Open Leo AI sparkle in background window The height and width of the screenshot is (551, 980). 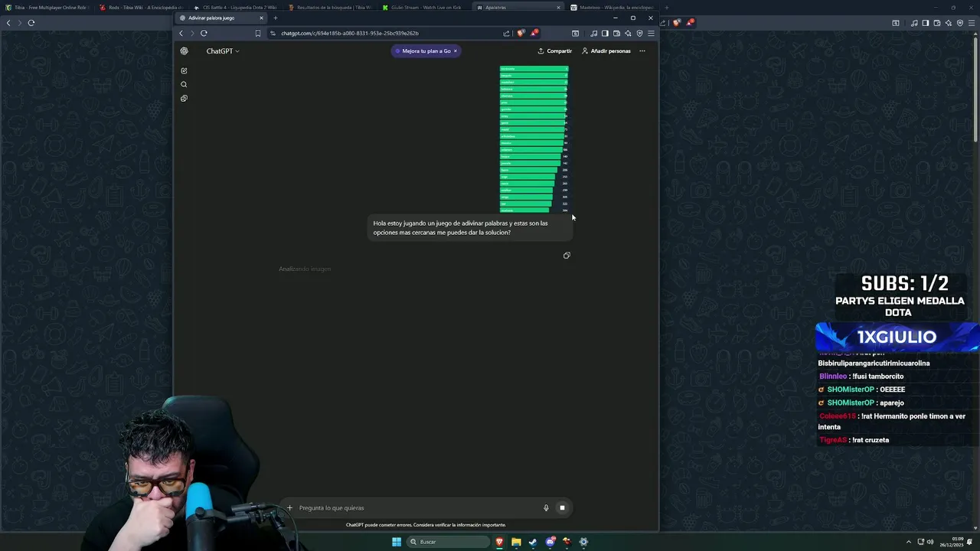949,23
